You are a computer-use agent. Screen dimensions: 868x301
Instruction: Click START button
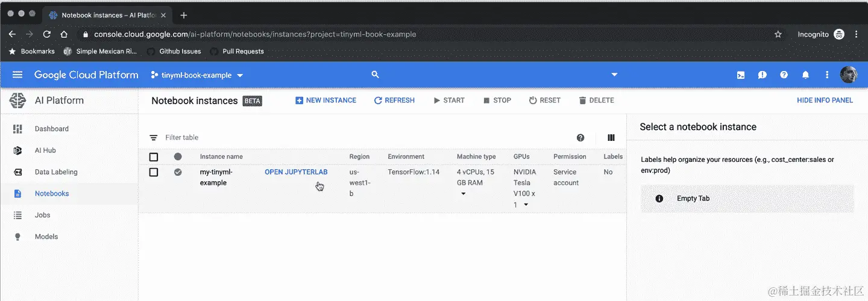pyautogui.click(x=449, y=101)
